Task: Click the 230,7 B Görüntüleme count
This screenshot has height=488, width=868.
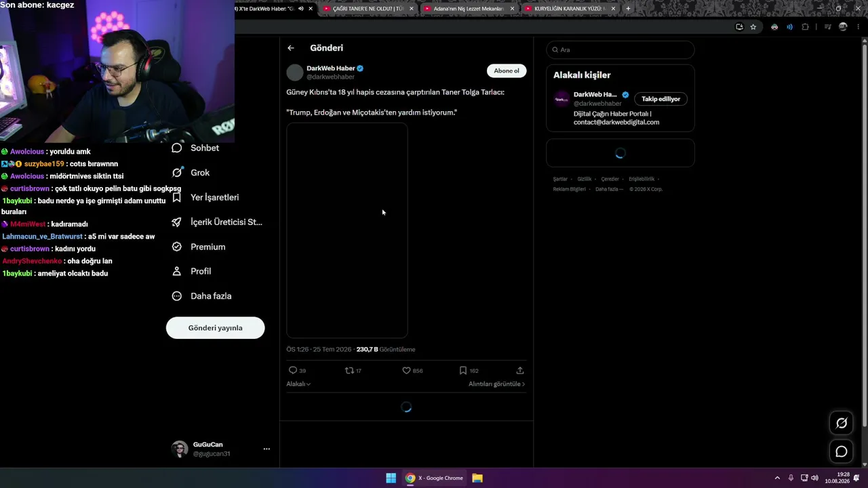Action: tap(386, 350)
